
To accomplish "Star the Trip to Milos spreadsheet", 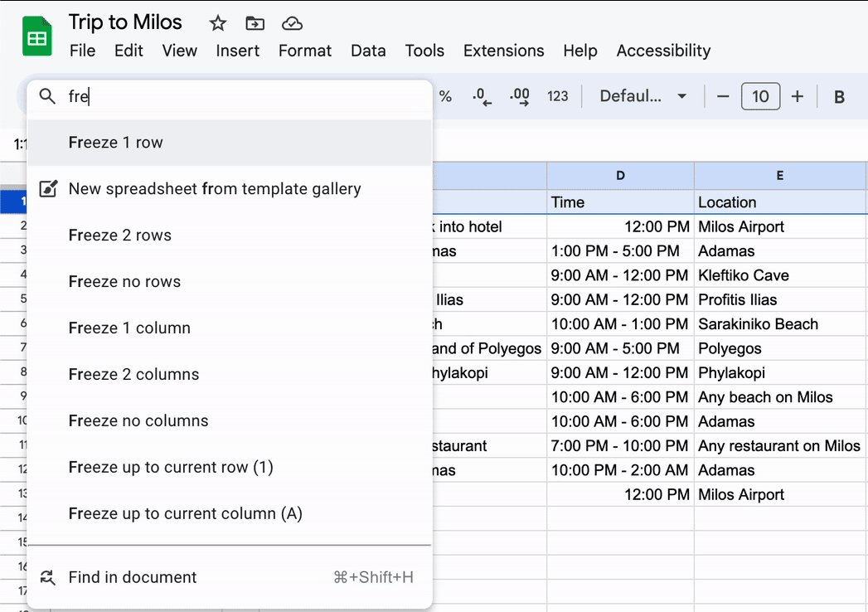I will coord(217,23).
